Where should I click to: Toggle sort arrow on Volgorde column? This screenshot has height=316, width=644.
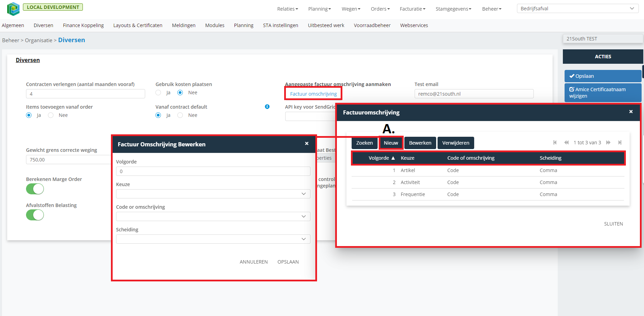[x=393, y=158]
